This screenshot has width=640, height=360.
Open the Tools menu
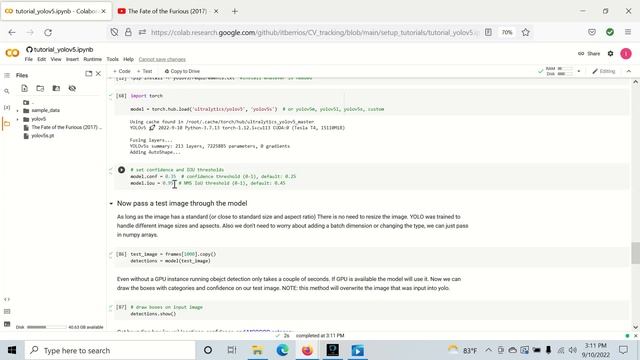pos(113,59)
